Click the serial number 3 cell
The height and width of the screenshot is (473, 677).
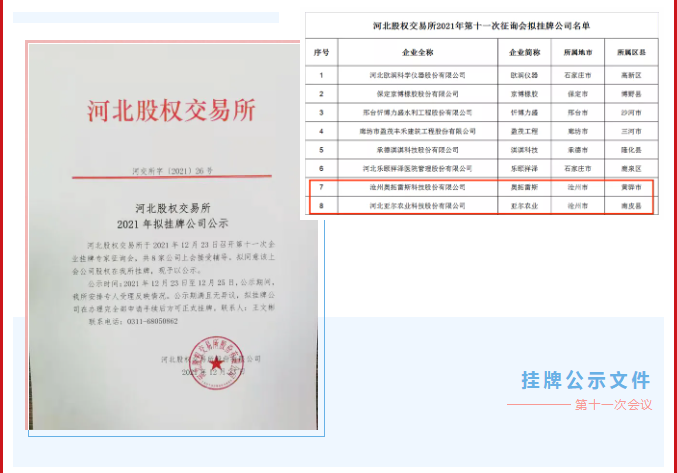click(321, 113)
